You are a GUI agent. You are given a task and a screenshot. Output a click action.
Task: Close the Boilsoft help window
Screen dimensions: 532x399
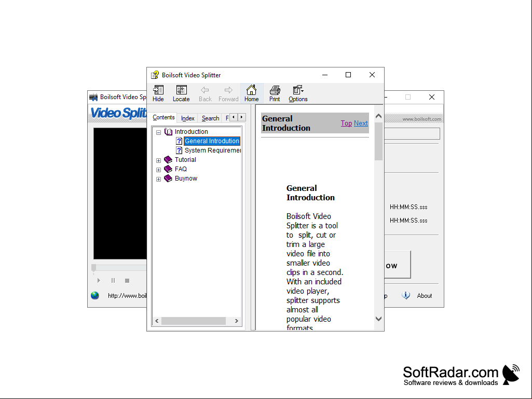372,75
